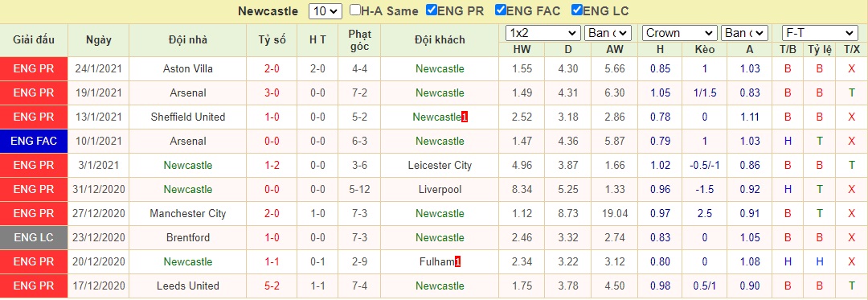Image resolution: width=868 pixels, height=300 pixels.
Task: Uncheck the ENG PR filter checkbox
Action: pos(432,10)
